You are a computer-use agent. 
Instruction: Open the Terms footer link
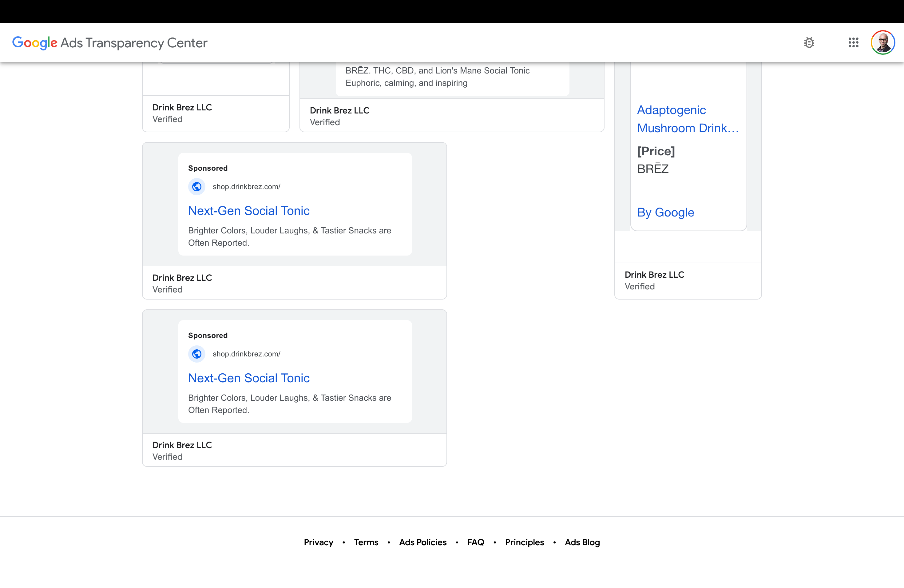[366, 542]
